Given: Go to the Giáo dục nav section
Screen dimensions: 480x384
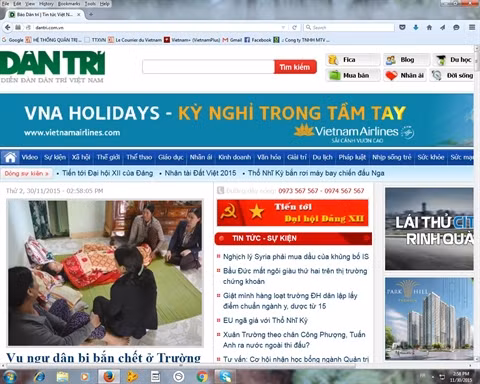Looking at the screenshot, I should tap(171, 157).
